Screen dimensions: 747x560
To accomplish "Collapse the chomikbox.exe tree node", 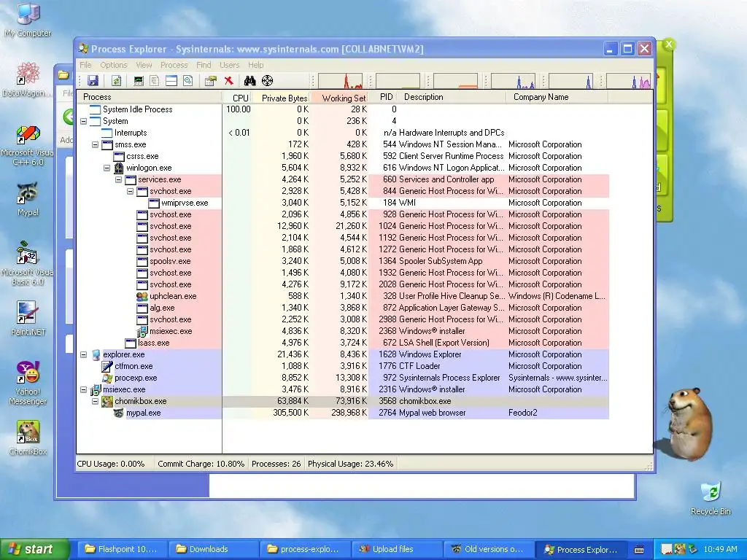I will pos(96,402).
